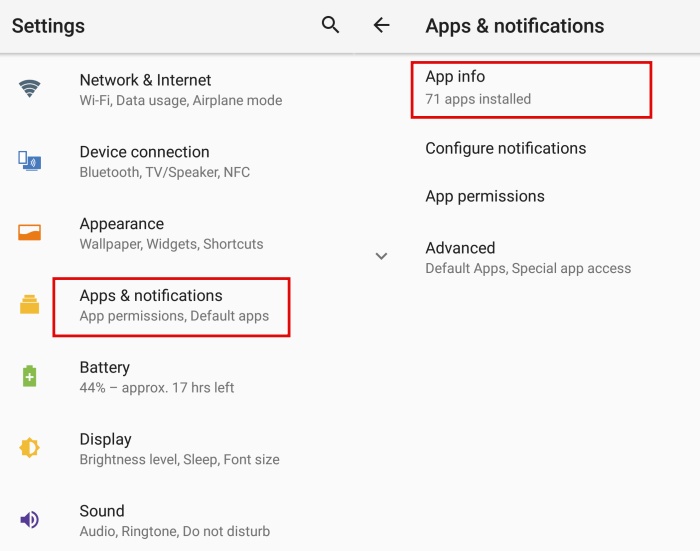Go back using the arrow icon
Image resolution: width=700 pixels, height=551 pixels.
tap(381, 25)
